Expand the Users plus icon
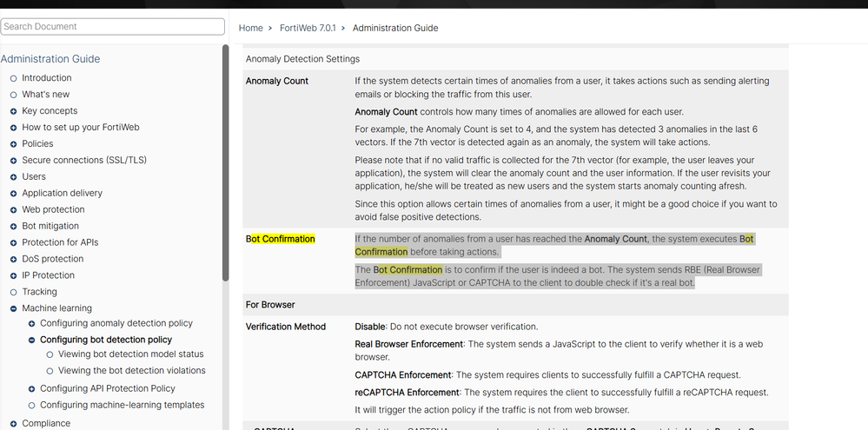868x430 pixels. [x=13, y=177]
